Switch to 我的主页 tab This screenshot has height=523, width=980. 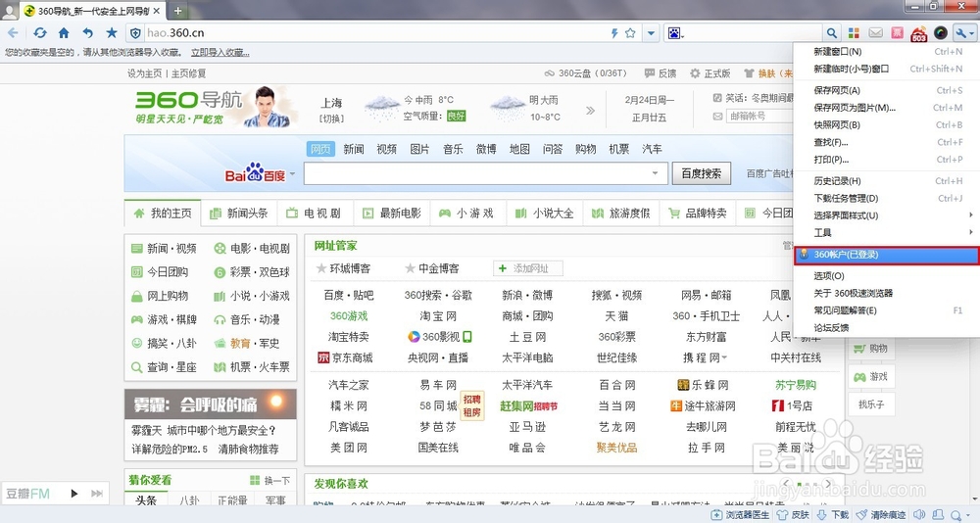(x=163, y=214)
